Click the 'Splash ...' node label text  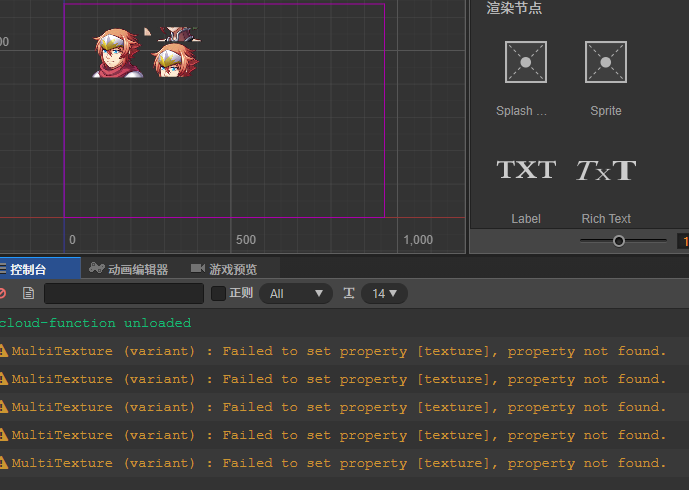tap(521, 111)
